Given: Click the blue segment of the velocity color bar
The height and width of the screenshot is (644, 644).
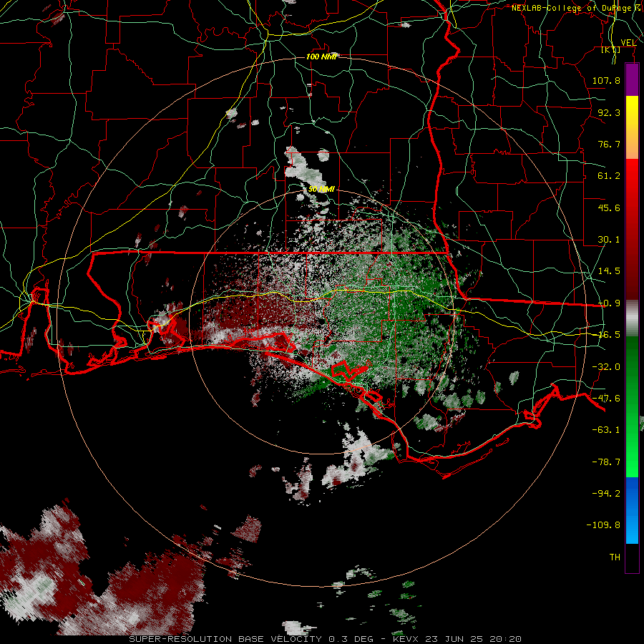Looking at the screenshot, I should 632,510.
